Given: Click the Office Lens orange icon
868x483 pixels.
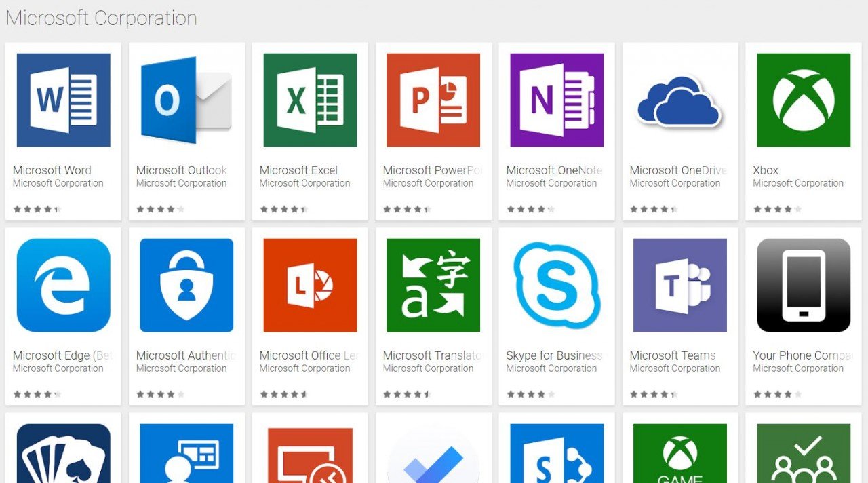Looking at the screenshot, I should coord(310,285).
